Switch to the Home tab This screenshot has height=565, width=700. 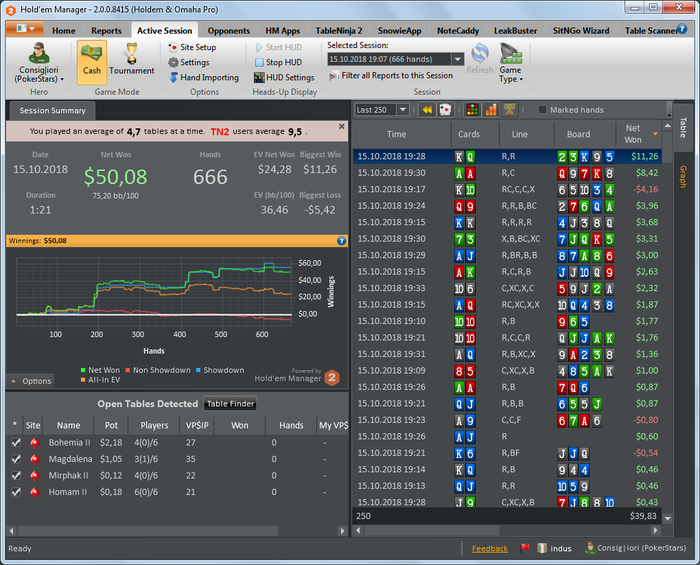pos(63,30)
